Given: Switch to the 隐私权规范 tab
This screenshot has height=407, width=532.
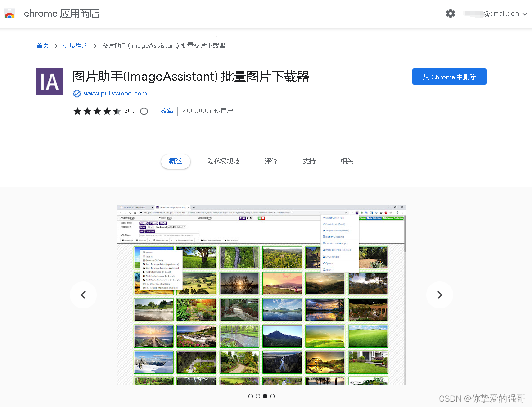Looking at the screenshot, I should (x=223, y=161).
